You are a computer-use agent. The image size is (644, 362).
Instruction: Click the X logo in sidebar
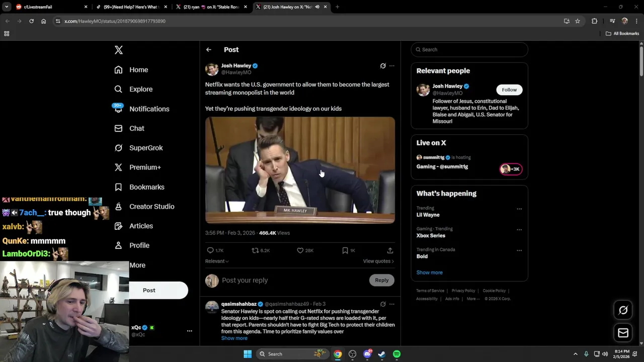click(119, 50)
